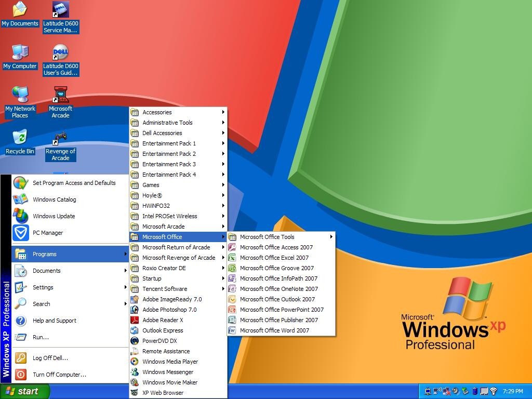The image size is (532, 399).
Task: Open Microsoft Revenge of Arcade group
Action: pyautogui.click(x=178, y=258)
